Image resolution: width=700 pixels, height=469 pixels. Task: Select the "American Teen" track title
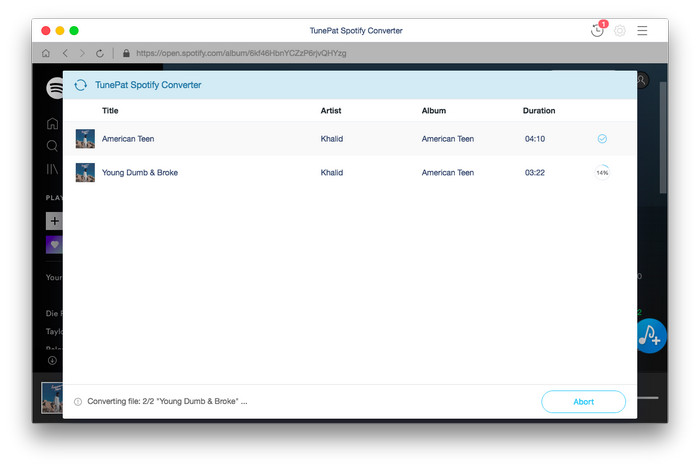point(128,139)
